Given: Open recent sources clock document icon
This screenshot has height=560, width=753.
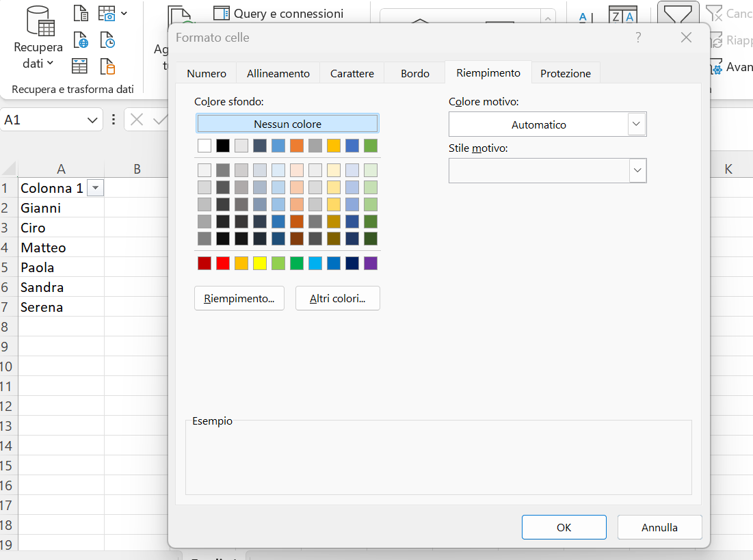Looking at the screenshot, I should point(107,40).
